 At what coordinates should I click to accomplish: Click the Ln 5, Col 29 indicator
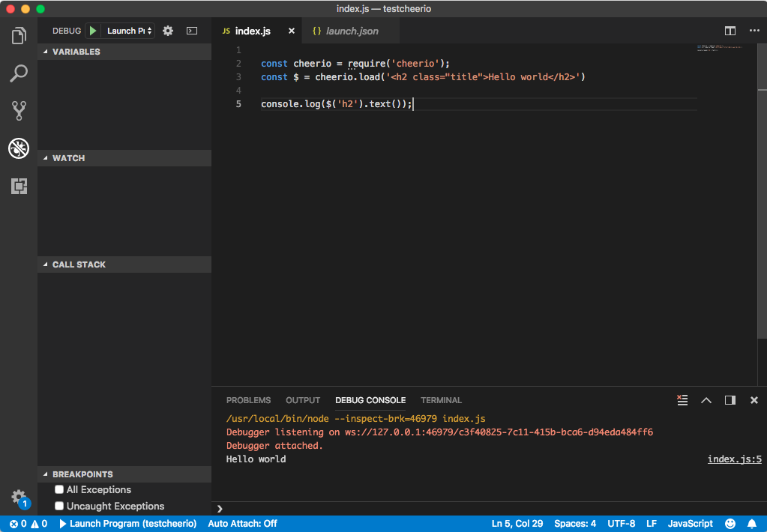tap(517, 524)
